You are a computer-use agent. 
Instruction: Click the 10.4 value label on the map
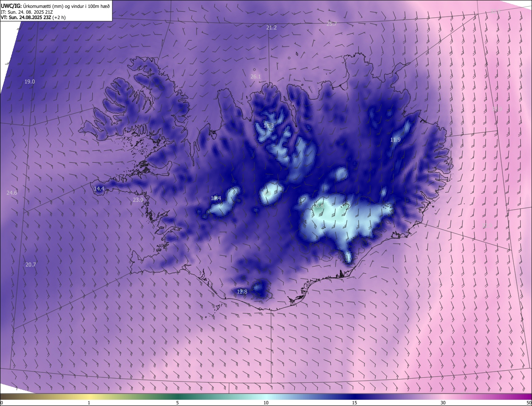coord(216,198)
